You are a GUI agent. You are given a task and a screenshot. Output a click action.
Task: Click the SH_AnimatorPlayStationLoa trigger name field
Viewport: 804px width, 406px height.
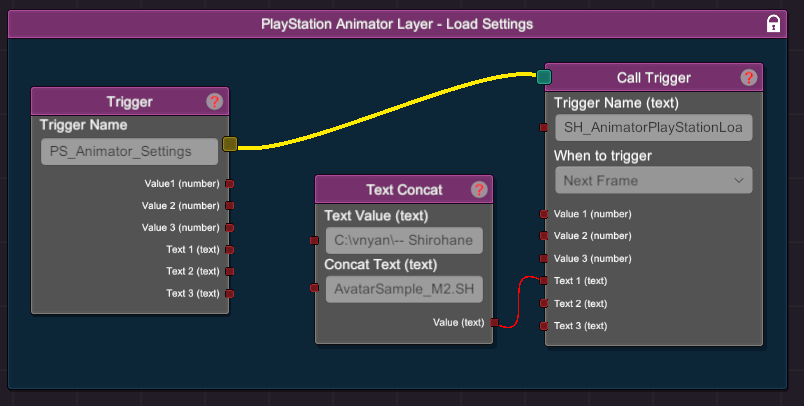click(654, 127)
